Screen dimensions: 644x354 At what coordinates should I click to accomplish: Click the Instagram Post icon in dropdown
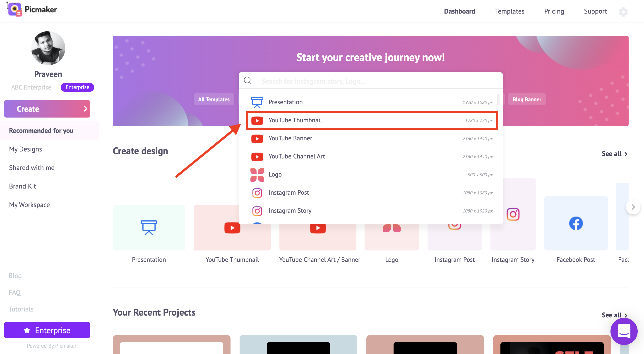click(257, 192)
